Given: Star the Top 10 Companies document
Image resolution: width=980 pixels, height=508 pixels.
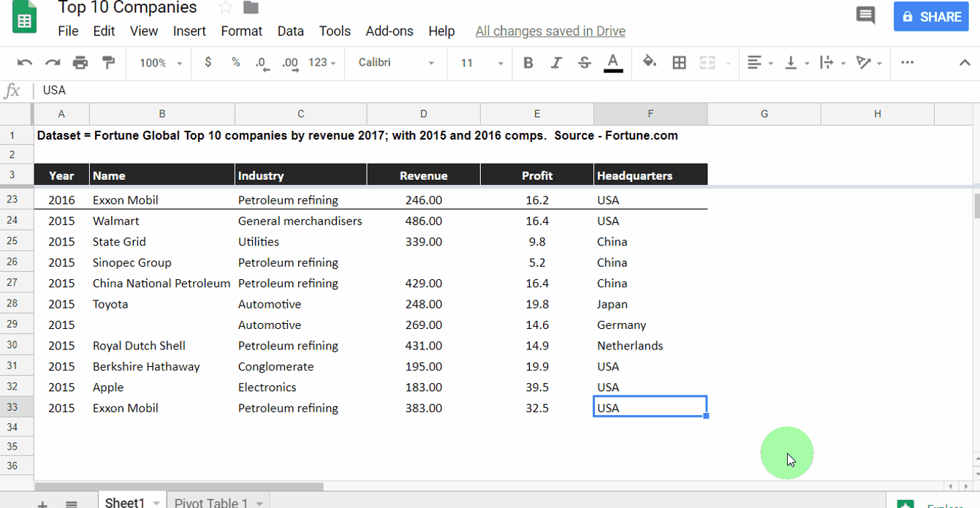Looking at the screenshot, I should point(226,7).
